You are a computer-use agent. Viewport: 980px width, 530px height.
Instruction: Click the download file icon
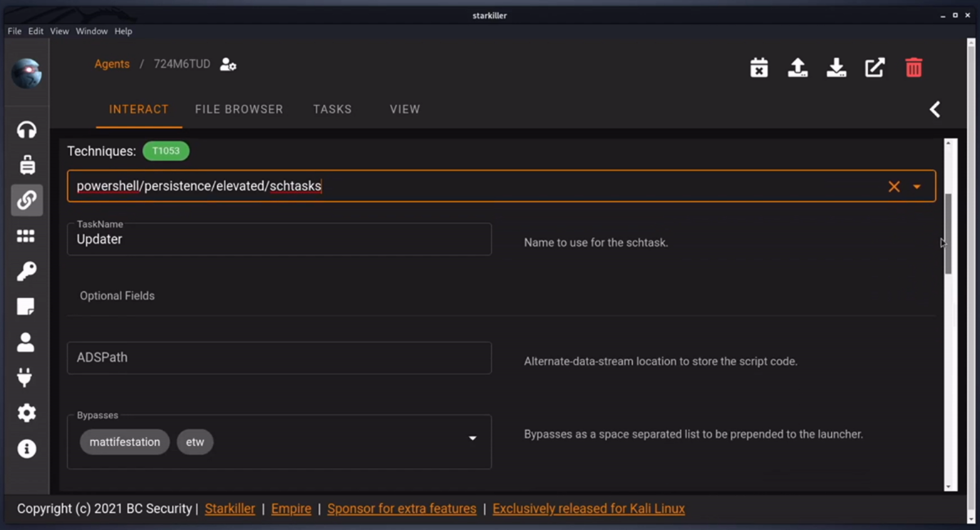(x=836, y=68)
